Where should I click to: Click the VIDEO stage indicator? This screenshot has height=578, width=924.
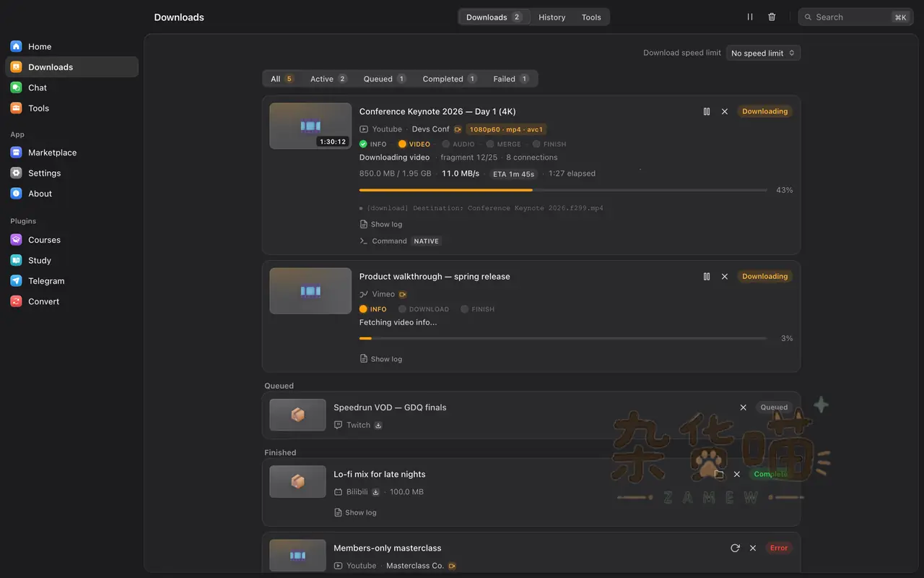(414, 144)
